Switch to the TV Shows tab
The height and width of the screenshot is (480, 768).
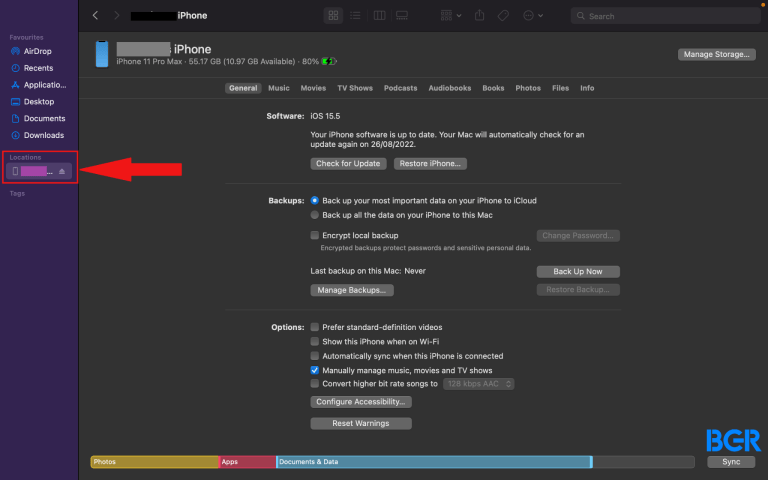click(355, 88)
